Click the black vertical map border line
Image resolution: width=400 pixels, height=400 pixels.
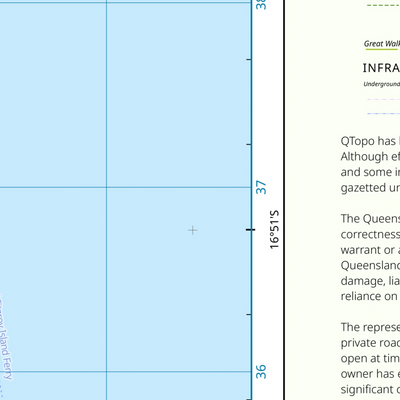point(284,200)
